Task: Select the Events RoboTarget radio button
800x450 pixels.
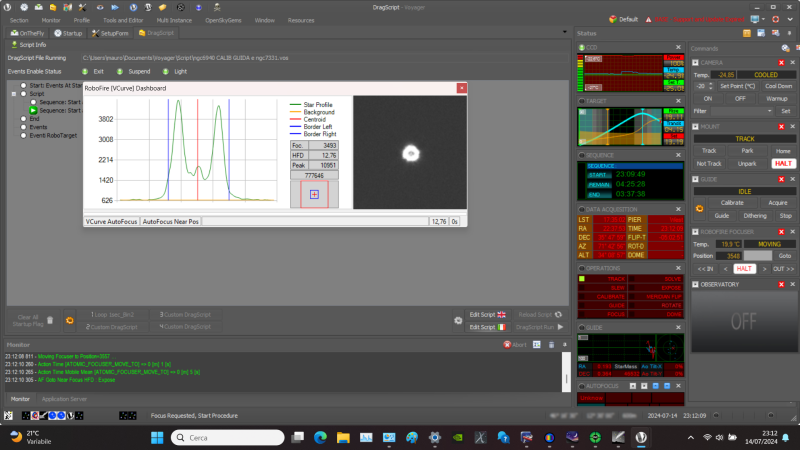Action: tap(23, 135)
